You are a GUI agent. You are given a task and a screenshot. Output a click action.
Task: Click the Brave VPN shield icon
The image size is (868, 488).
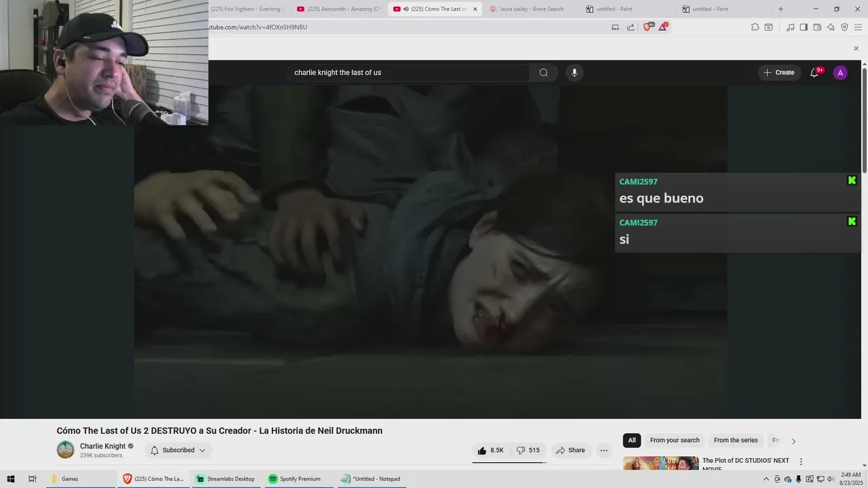(844, 27)
